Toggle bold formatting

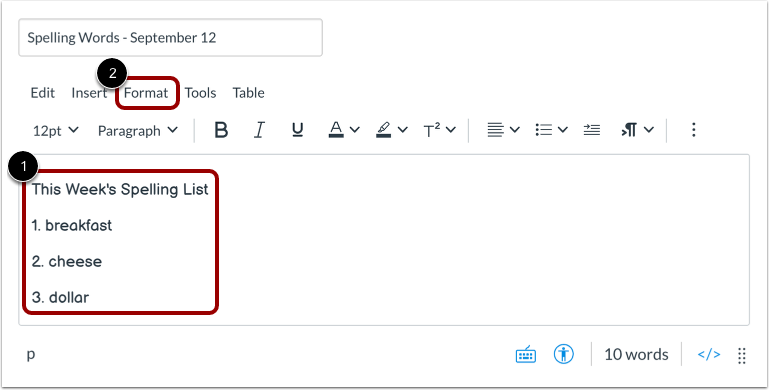pos(221,130)
